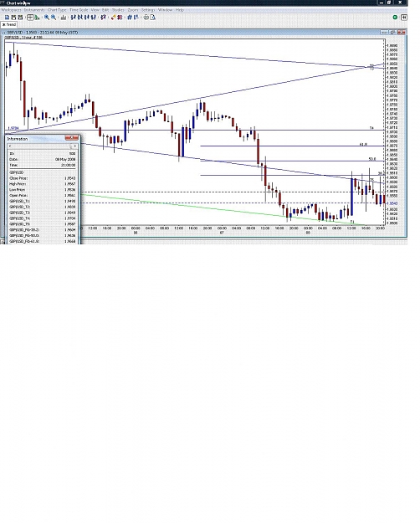Open the Settings menu
Screen dimensions: 420x523
point(148,10)
